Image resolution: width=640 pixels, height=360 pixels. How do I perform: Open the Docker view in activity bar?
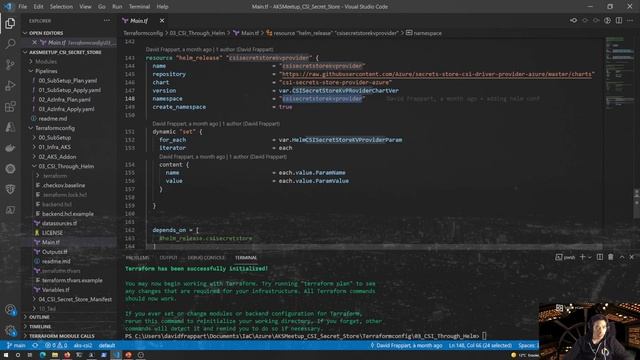[x=10, y=148]
